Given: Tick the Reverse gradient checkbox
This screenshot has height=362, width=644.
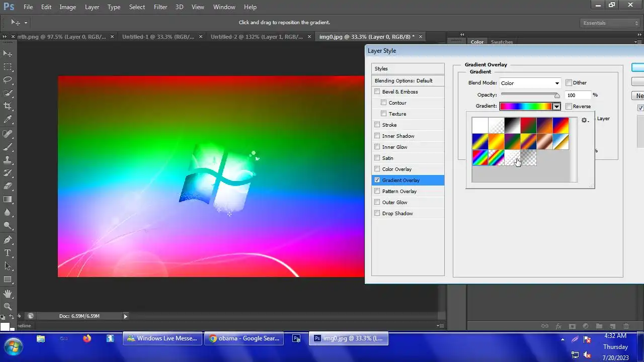Looking at the screenshot, I should coord(569,107).
